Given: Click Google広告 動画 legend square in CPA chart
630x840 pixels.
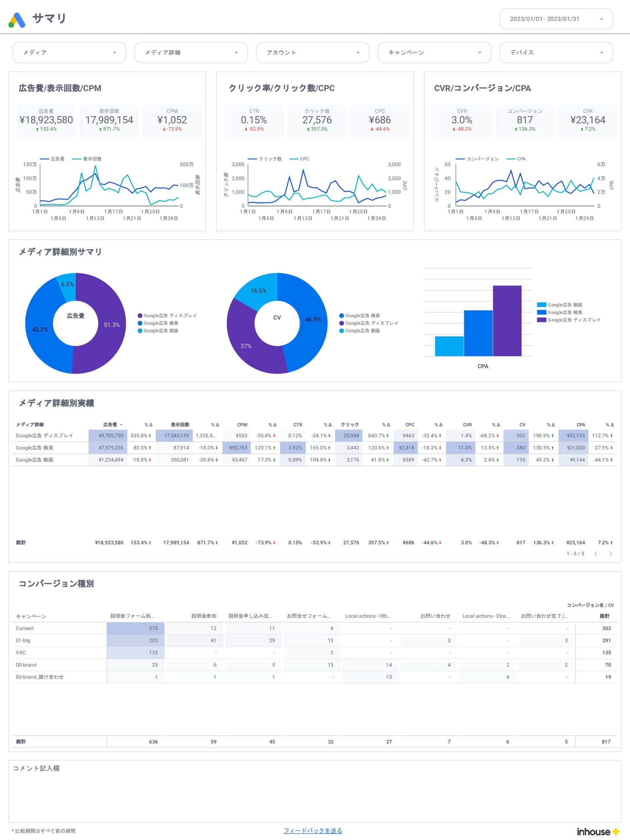Looking at the screenshot, I should 541,305.
